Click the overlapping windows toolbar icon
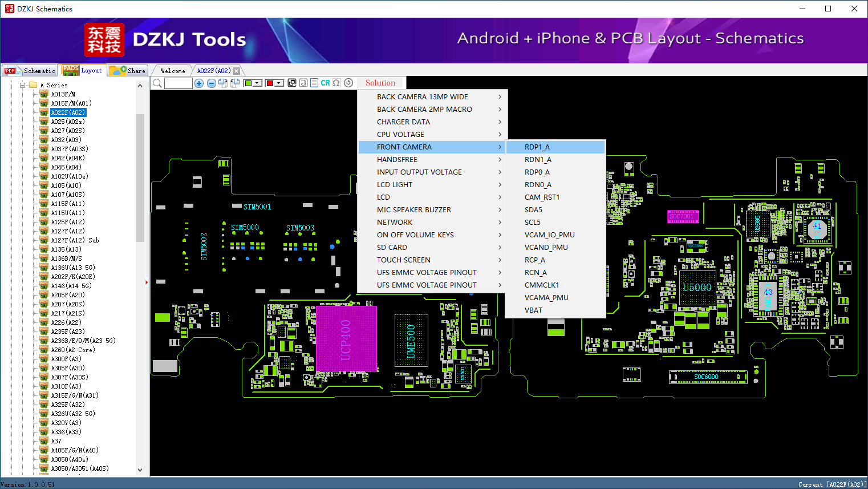The height and width of the screenshot is (489, 868). [x=292, y=83]
